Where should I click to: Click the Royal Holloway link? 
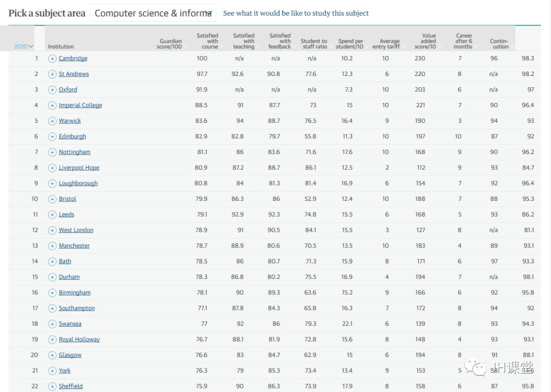click(79, 339)
